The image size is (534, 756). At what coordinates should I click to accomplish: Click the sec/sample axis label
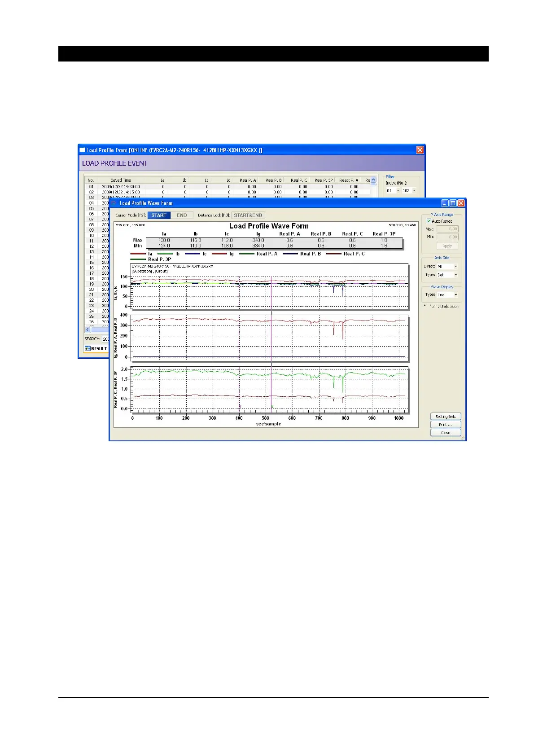point(268,424)
